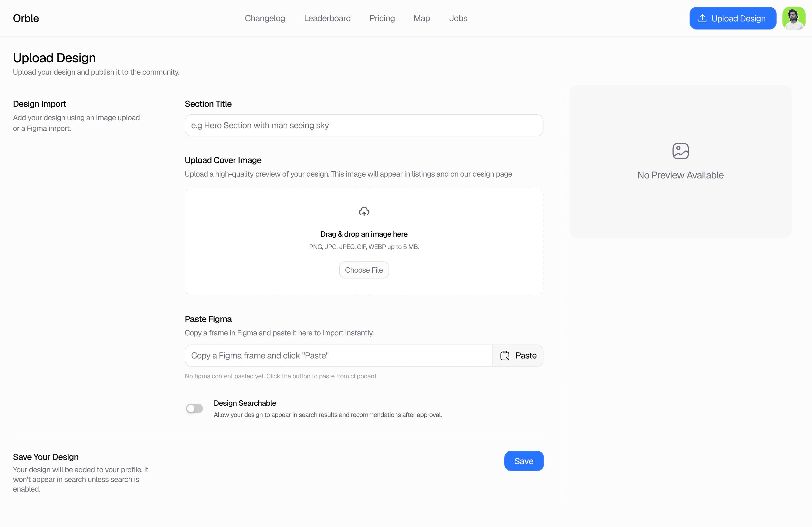Open the Changelog page
Screen dimensions: 812x527
click(x=265, y=19)
